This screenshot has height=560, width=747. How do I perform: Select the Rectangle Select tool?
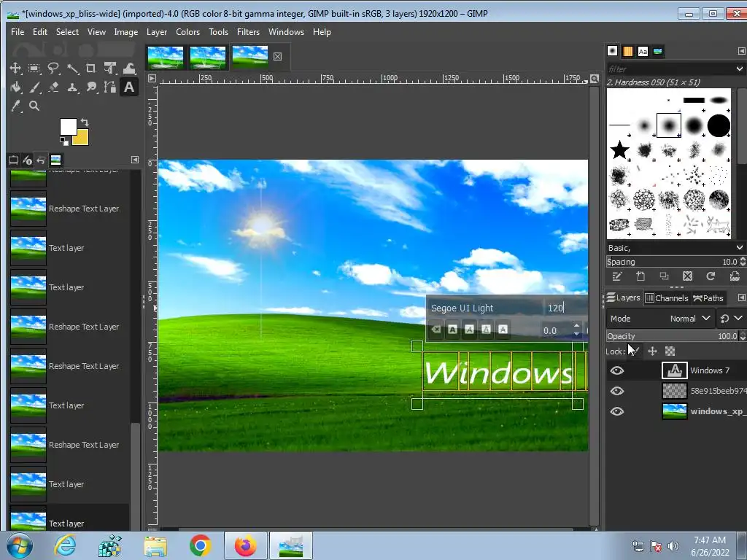pos(34,68)
